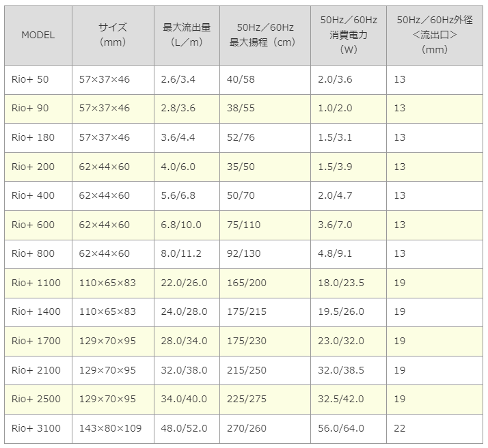This screenshot has height=448, width=488.
Task: Click the 110×65×83 size for Rio+ 1400
Action: coord(108,312)
